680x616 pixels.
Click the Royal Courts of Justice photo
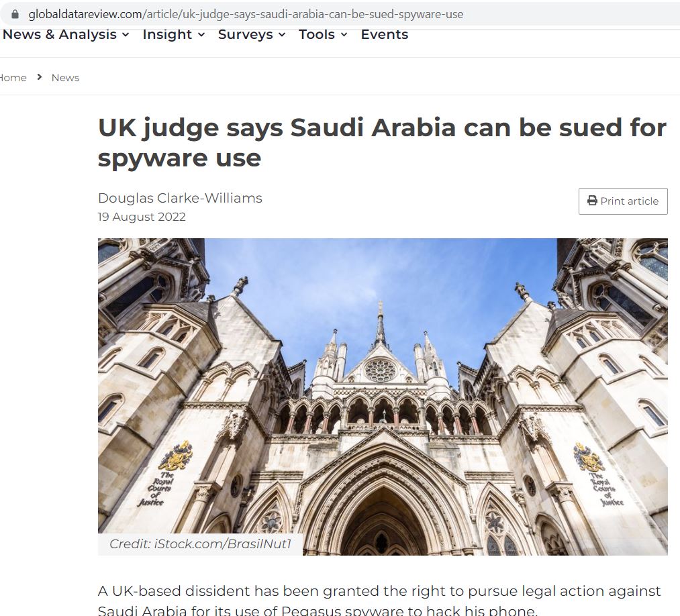(383, 397)
